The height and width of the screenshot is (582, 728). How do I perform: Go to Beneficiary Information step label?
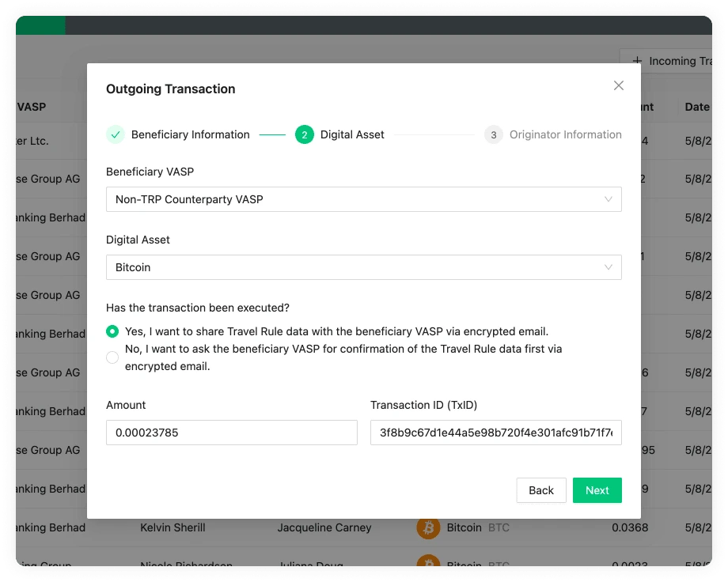pyautogui.click(x=191, y=134)
